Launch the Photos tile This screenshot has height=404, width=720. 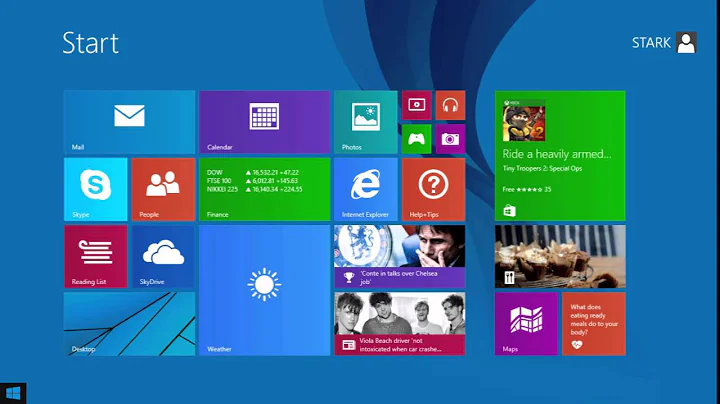coord(366,122)
